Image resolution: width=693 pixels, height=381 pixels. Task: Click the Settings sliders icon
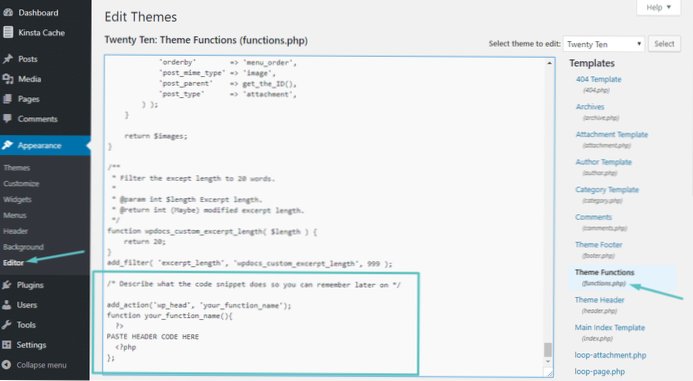click(x=7, y=345)
